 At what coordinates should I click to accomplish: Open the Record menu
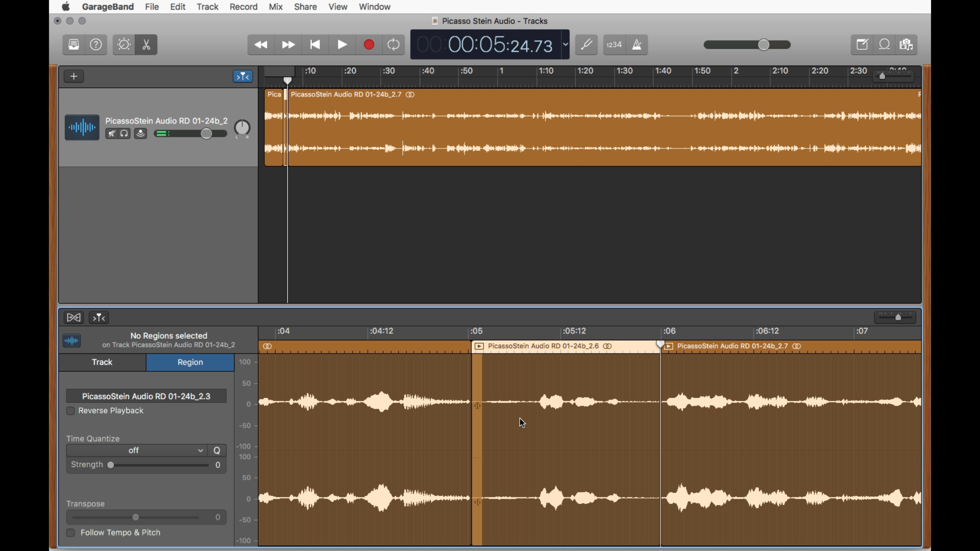243,7
